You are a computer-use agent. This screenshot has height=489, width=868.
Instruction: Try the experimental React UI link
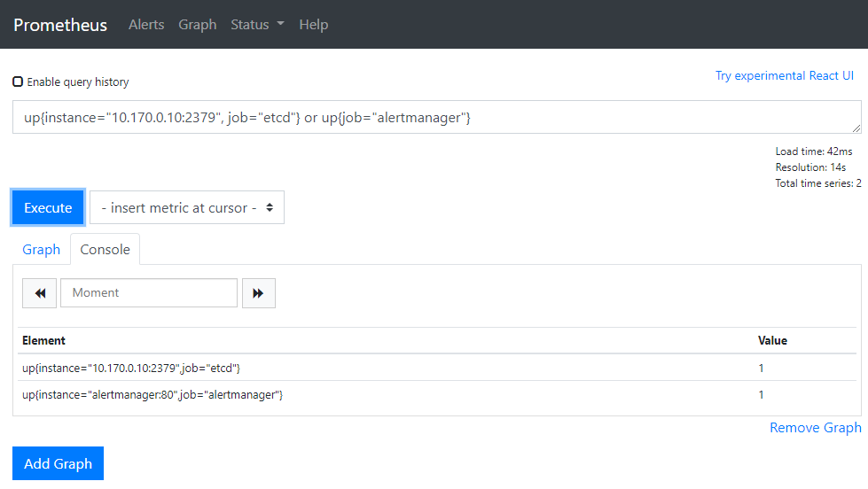[x=784, y=75]
